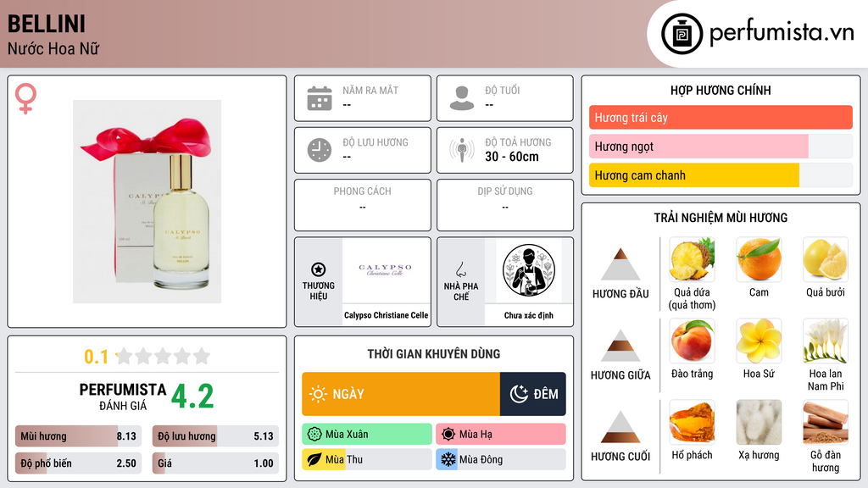This screenshot has height=488, width=868.
Task: Click the sun icon in the Ngày bar
Action: (318, 394)
